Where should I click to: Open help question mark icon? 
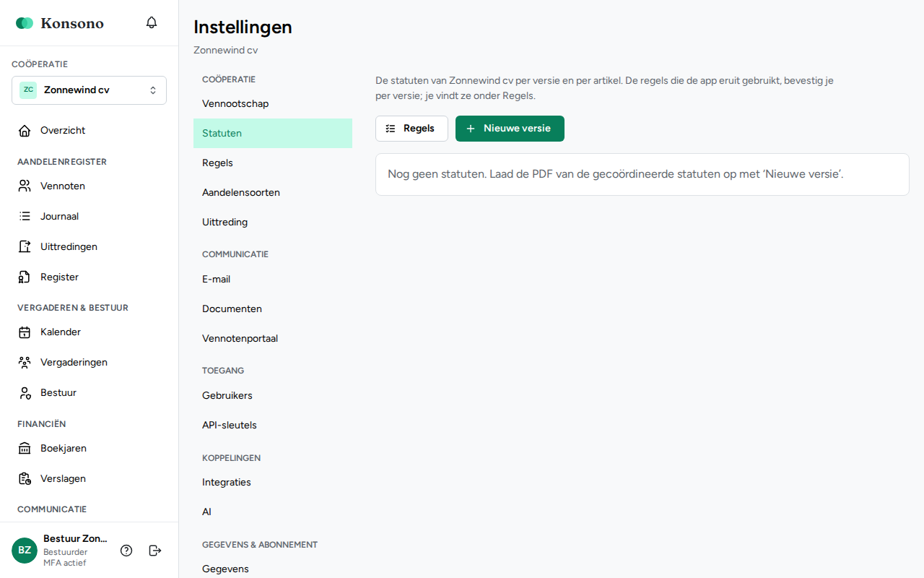click(x=126, y=551)
